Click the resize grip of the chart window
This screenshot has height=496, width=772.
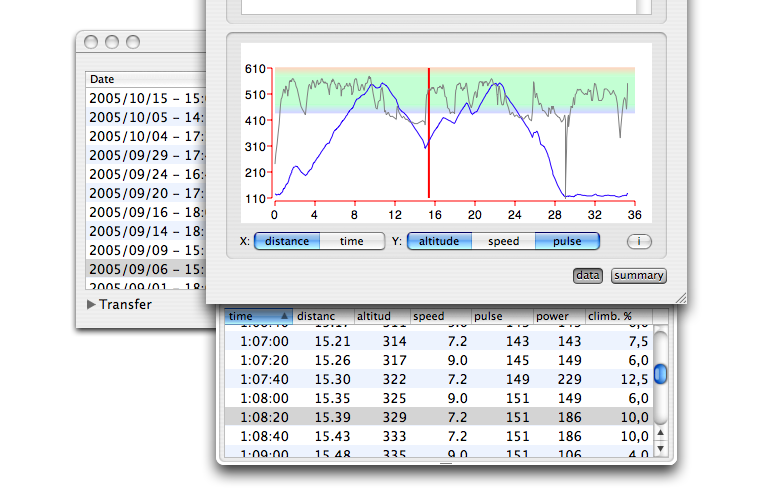(x=680, y=297)
